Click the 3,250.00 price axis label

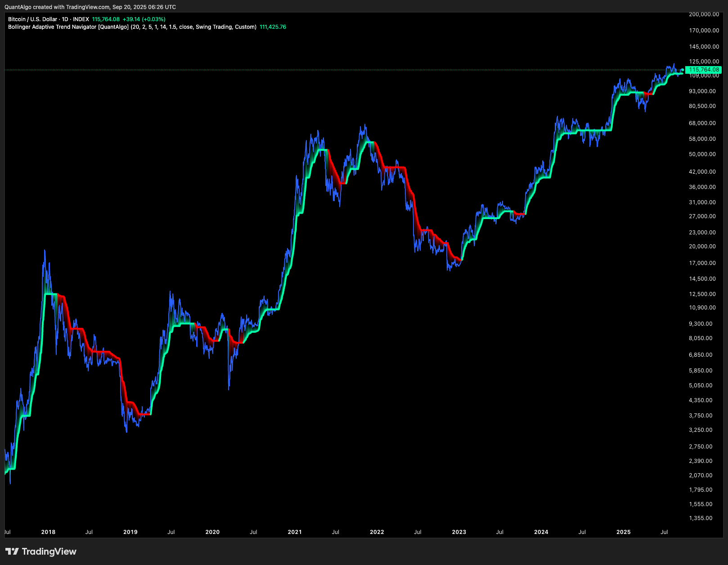click(x=701, y=430)
